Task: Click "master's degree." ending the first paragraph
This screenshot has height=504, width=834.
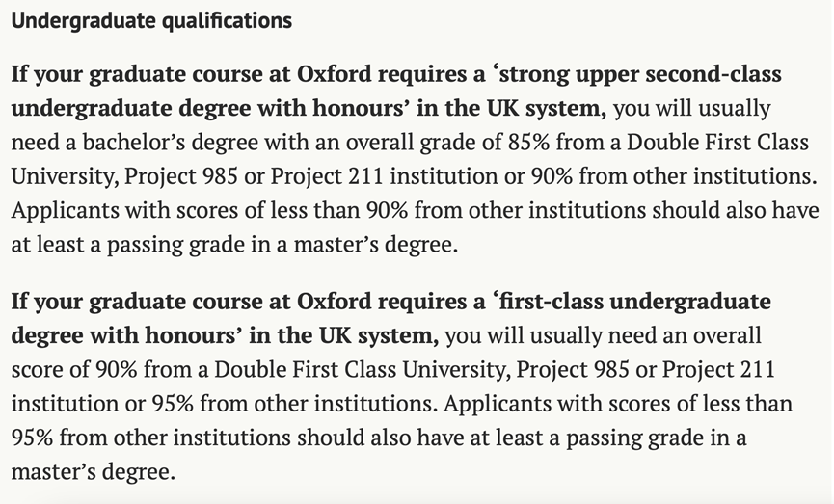Action: [x=376, y=244]
